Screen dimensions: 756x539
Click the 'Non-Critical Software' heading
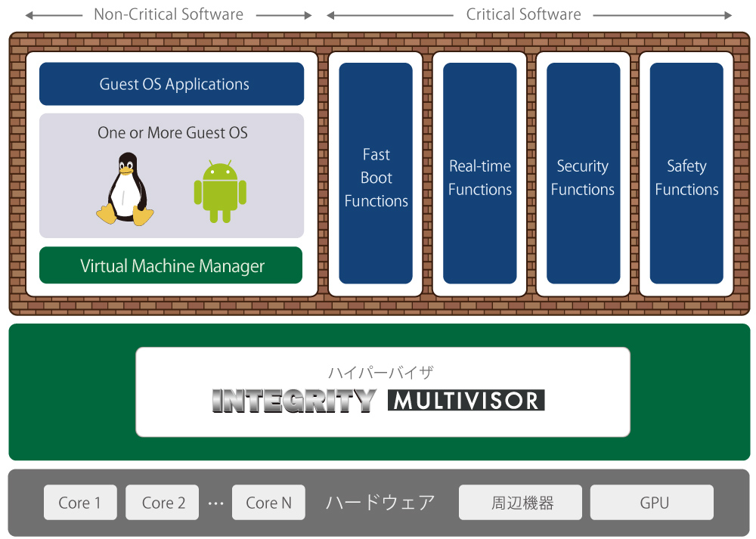(169, 14)
